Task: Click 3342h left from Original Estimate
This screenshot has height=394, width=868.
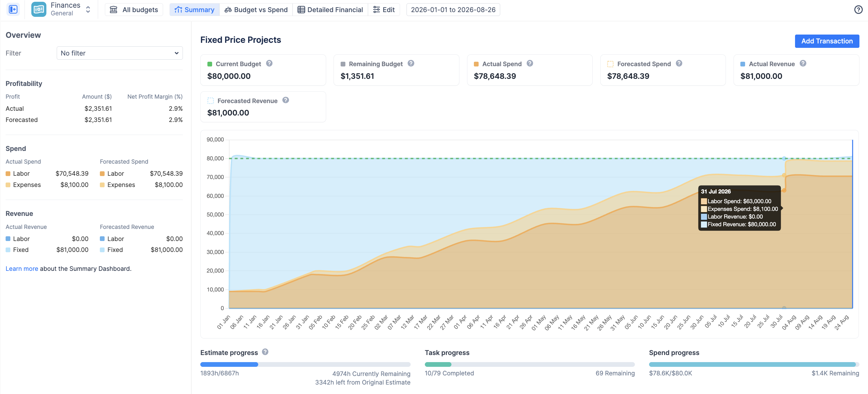Action: [x=363, y=382]
